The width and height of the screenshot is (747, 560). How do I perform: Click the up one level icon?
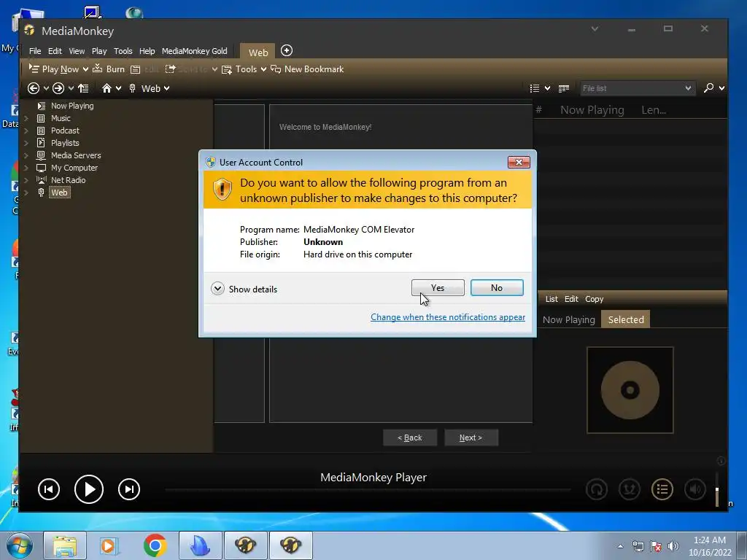point(83,88)
